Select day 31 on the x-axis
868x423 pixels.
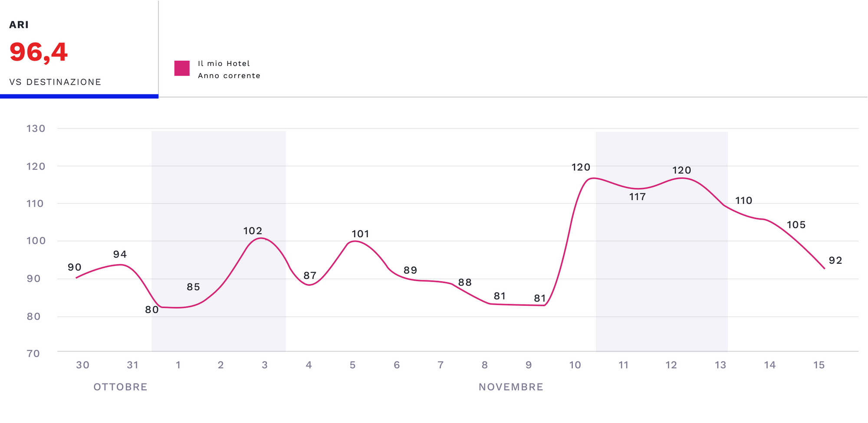point(132,365)
